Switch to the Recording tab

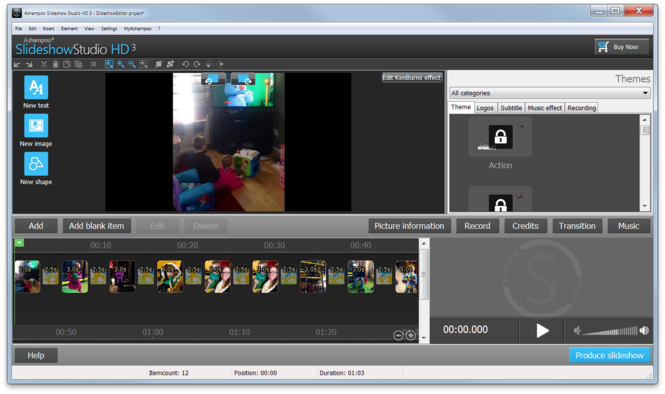coord(581,108)
